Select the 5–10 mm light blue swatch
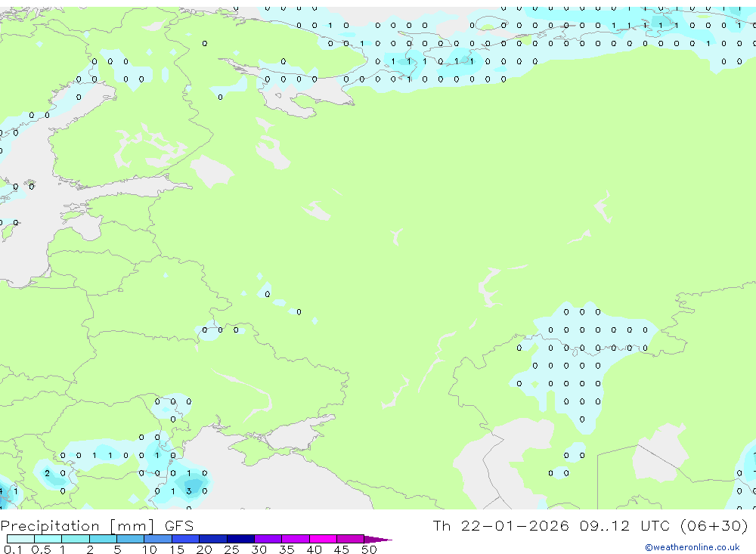This screenshot has height=554, width=756. coord(131,539)
